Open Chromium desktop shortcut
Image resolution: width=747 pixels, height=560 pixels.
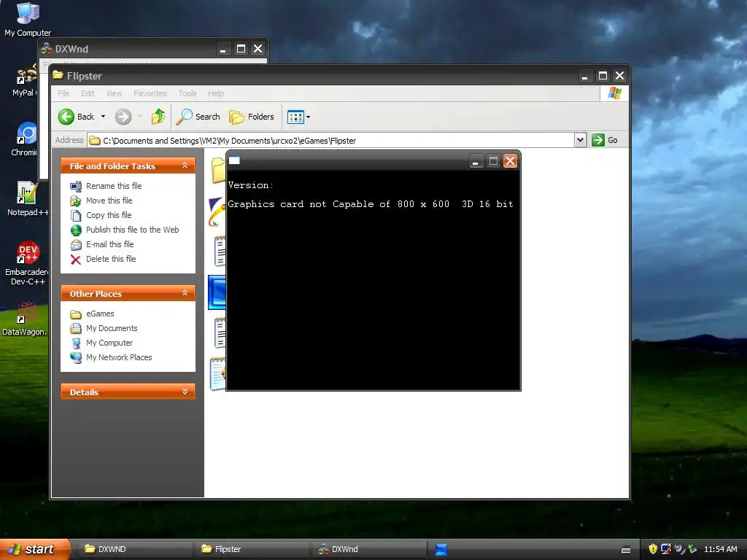click(x=25, y=139)
